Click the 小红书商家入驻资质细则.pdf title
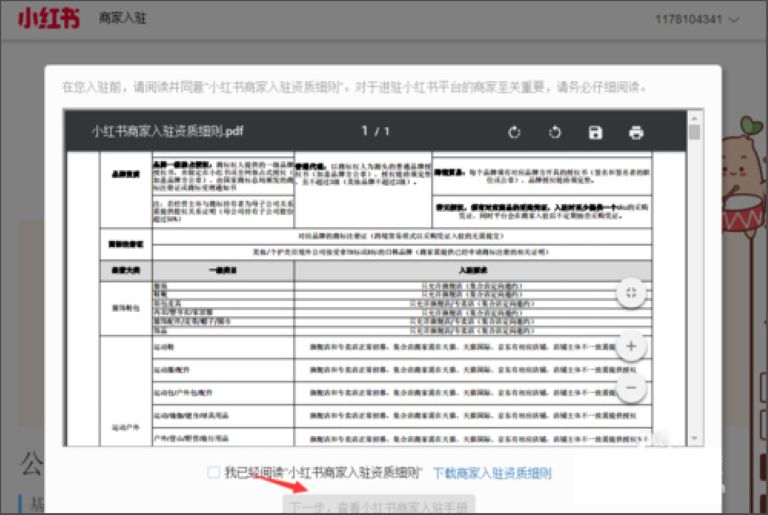The width and height of the screenshot is (768, 515). click(168, 131)
